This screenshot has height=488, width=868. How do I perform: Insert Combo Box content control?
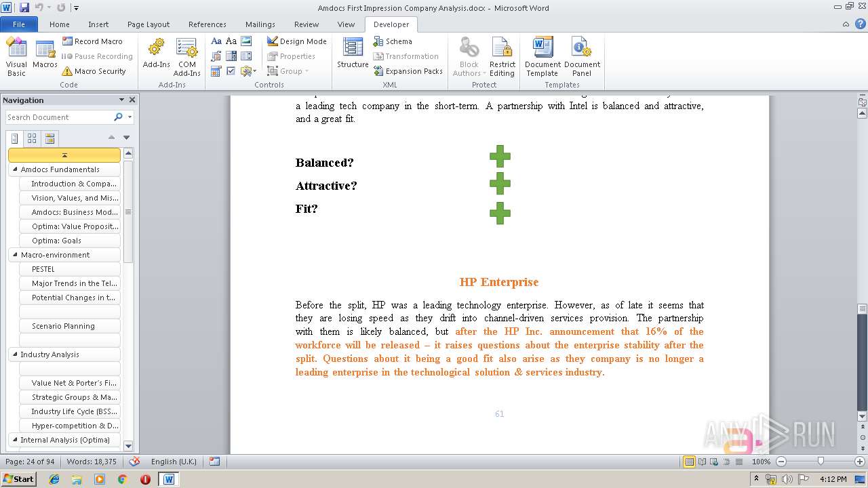(x=231, y=56)
